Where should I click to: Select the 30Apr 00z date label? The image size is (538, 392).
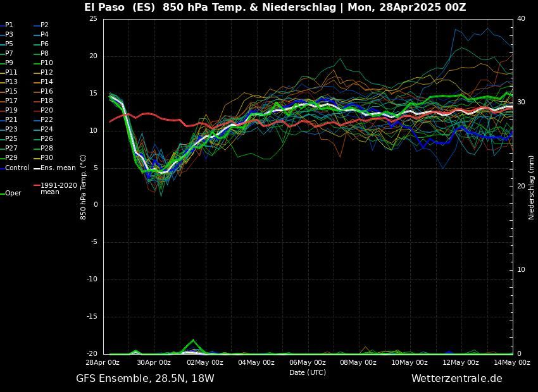[x=154, y=362]
